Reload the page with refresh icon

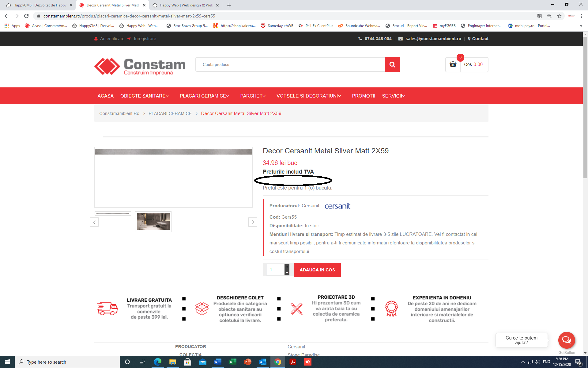pyautogui.click(x=26, y=16)
